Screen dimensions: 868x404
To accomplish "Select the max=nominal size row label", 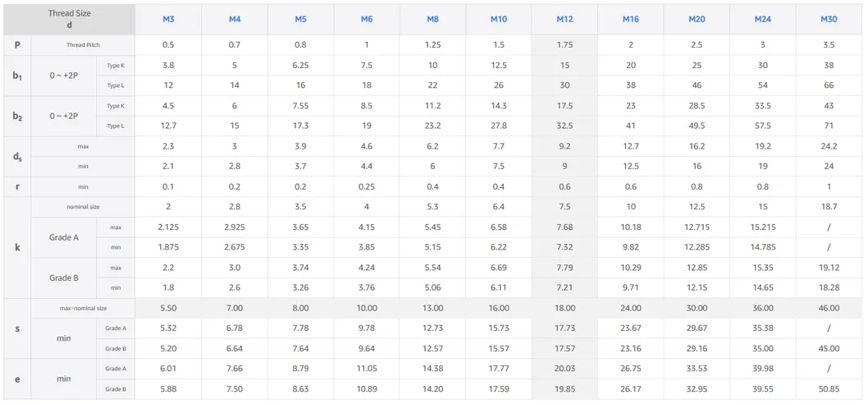I will coord(83,308).
